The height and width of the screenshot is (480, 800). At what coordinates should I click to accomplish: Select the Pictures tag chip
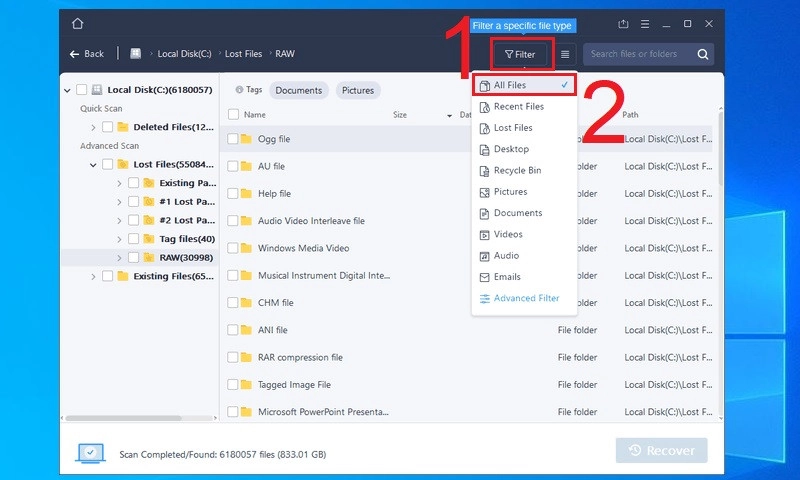pyautogui.click(x=358, y=90)
